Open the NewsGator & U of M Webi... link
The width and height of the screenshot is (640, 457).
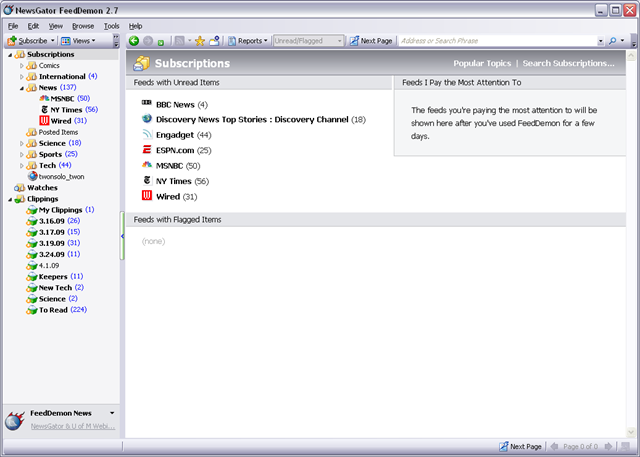(73, 426)
